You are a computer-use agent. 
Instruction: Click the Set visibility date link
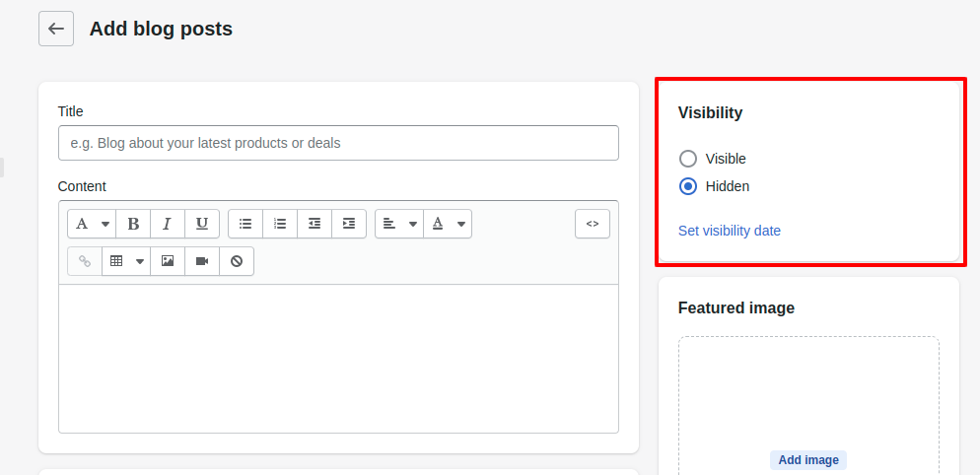(x=729, y=231)
